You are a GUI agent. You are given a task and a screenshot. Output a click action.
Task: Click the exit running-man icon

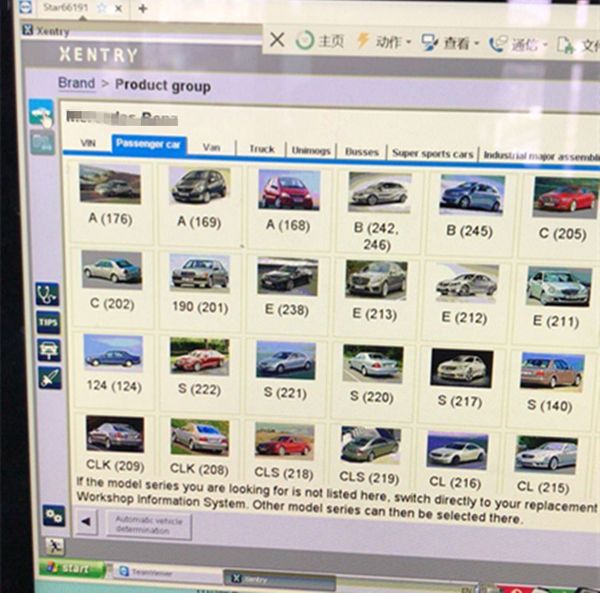53,545
